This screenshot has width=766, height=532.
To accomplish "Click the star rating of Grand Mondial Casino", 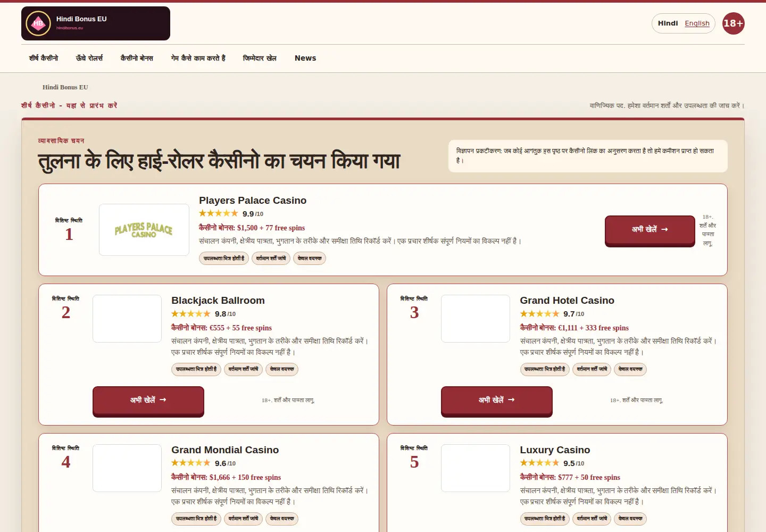I will [x=191, y=463].
